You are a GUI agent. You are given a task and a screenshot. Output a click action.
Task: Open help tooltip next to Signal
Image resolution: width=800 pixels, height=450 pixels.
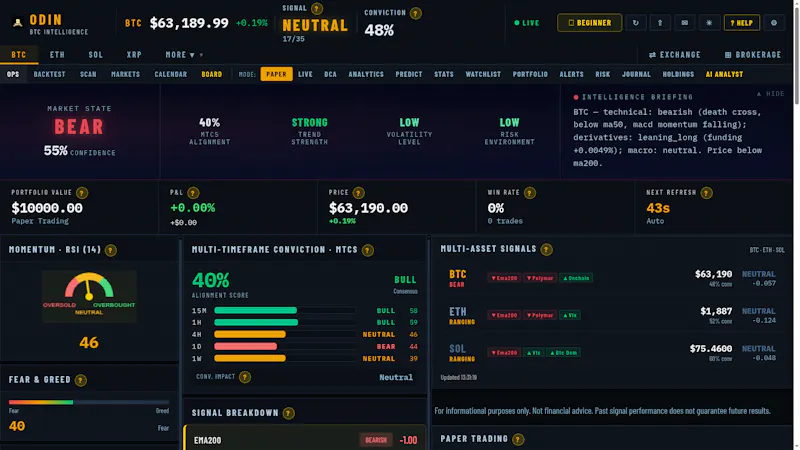pos(317,9)
